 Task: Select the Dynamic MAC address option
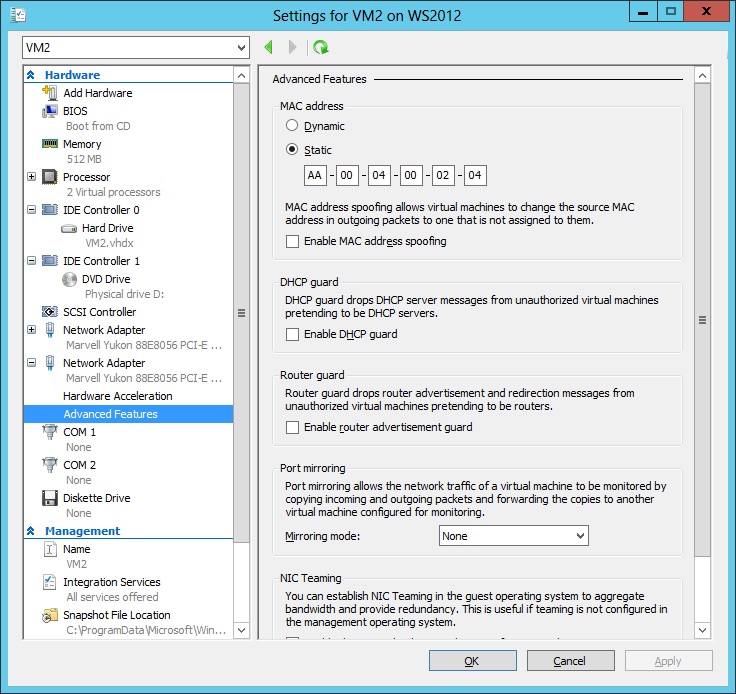point(292,126)
